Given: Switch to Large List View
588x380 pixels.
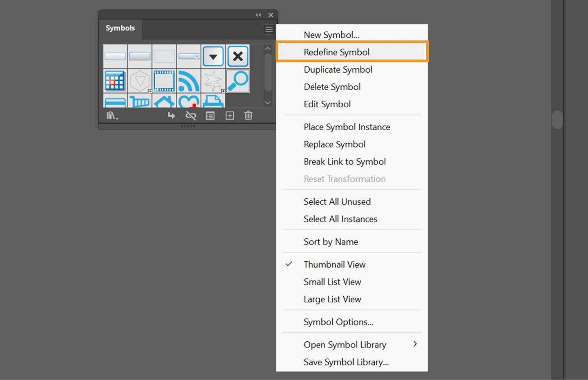Looking at the screenshot, I should point(332,300).
